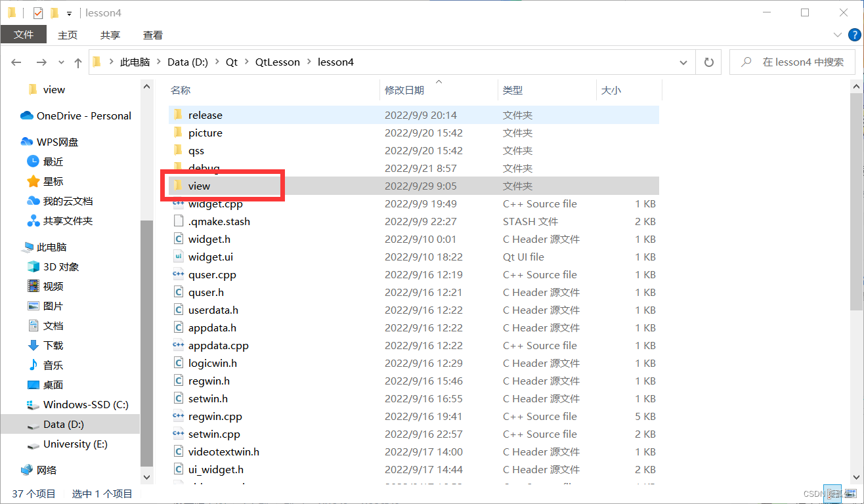Open the quick access toolbar customize dropdown
This screenshot has height=504, width=864.
coord(69,13)
